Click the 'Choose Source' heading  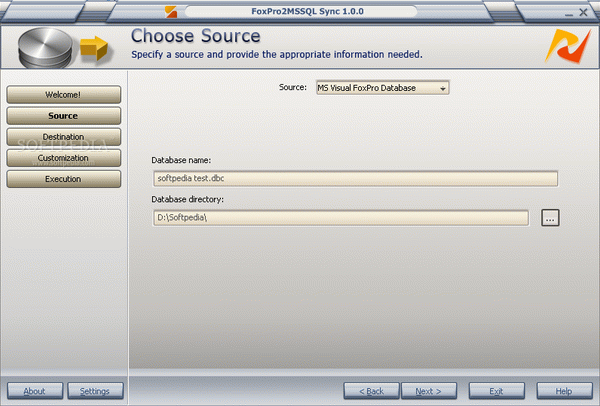click(196, 36)
